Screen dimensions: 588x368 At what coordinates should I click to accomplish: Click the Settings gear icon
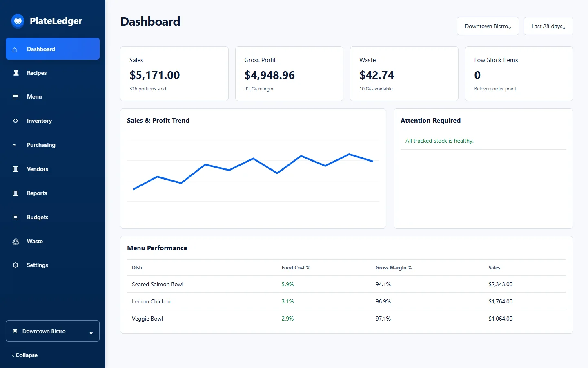16,265
